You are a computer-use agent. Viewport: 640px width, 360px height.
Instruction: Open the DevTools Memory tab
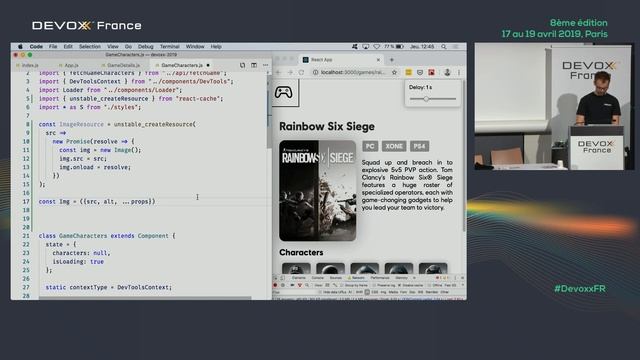pyautogui.click(x=401, y=278)
